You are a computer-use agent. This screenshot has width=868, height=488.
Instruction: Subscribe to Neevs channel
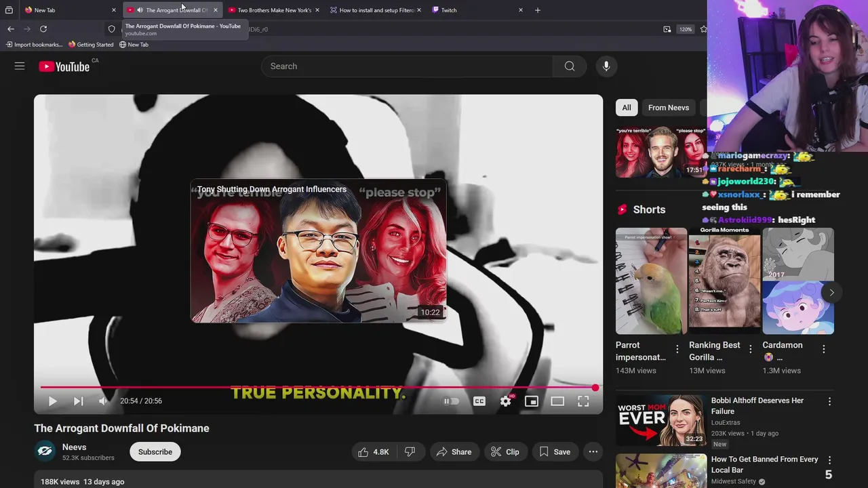pos(155,452)
